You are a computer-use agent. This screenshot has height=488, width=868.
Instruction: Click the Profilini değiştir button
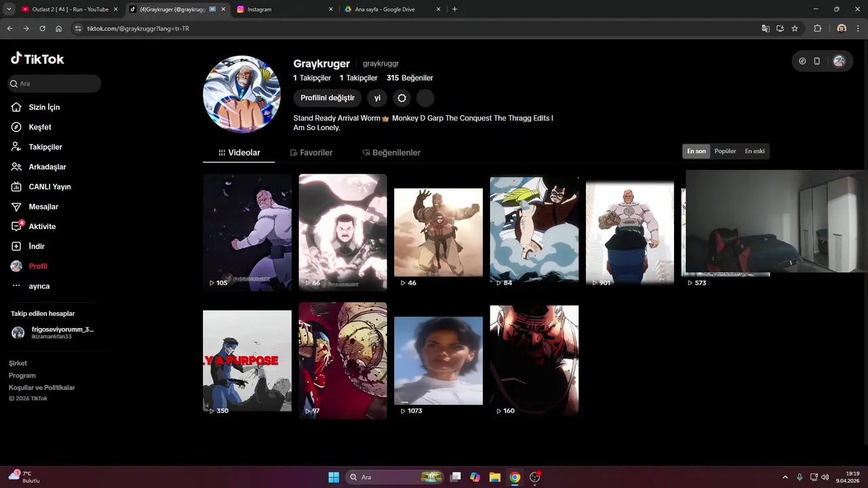(x=328, y=98)
